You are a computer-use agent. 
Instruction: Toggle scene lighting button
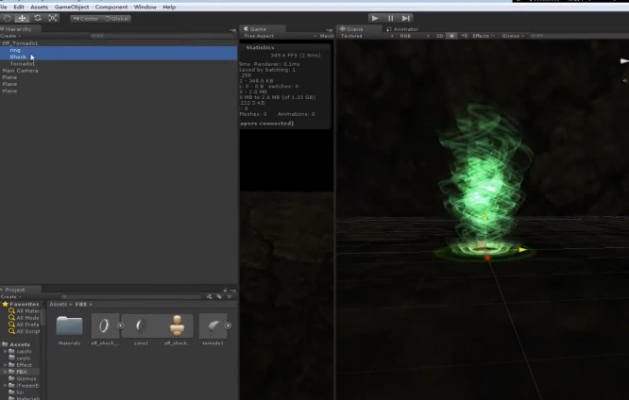click(x=452, y=36)
